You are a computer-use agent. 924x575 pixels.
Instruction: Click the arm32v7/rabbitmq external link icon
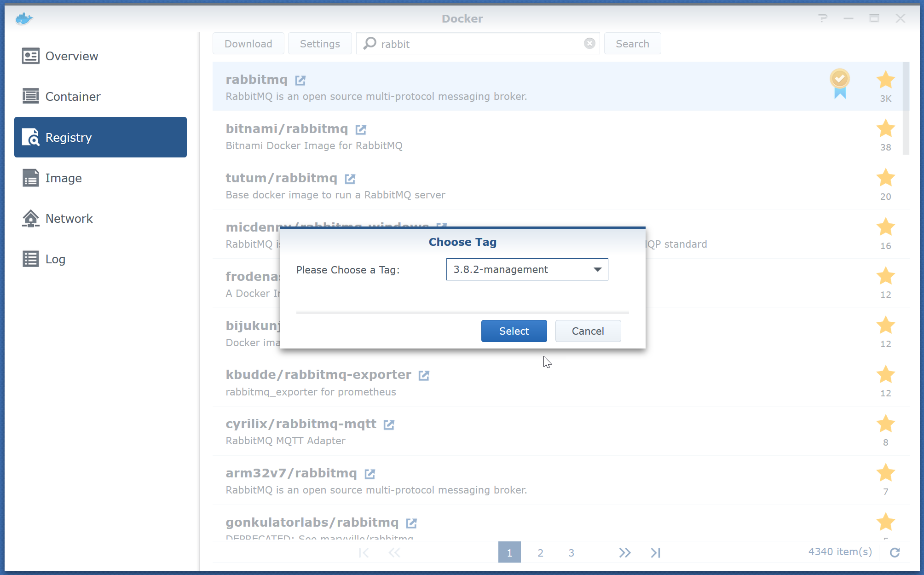(370, 474)
